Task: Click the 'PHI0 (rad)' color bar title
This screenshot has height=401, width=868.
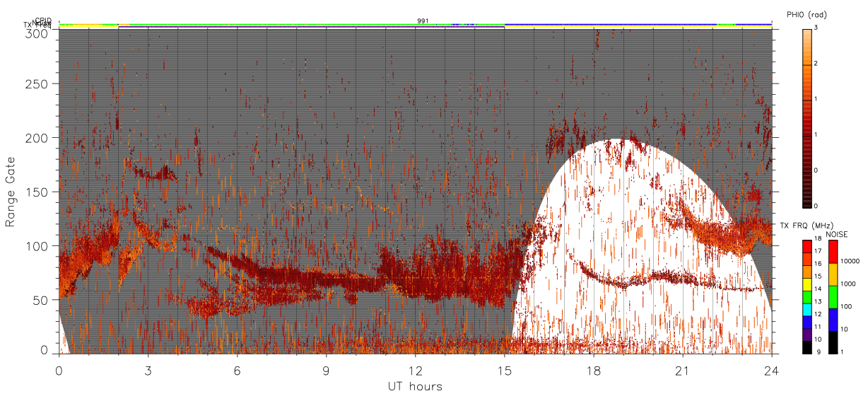Action: [807, 15]
